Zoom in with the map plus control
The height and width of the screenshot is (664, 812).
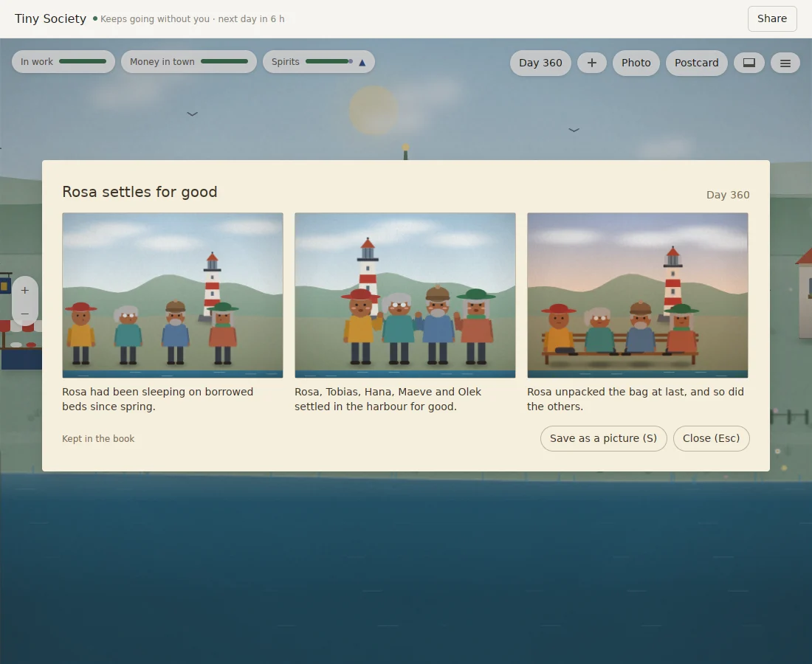pos(25,291)
